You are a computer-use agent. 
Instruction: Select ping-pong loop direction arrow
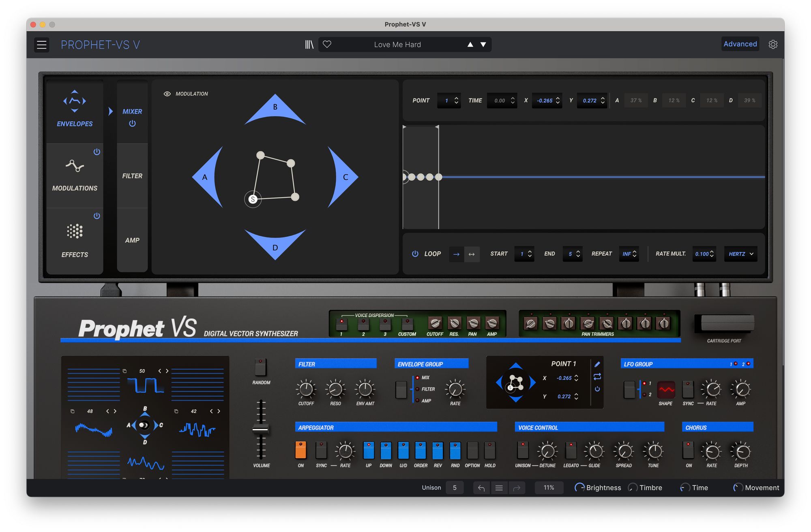[x=472, y=254]
